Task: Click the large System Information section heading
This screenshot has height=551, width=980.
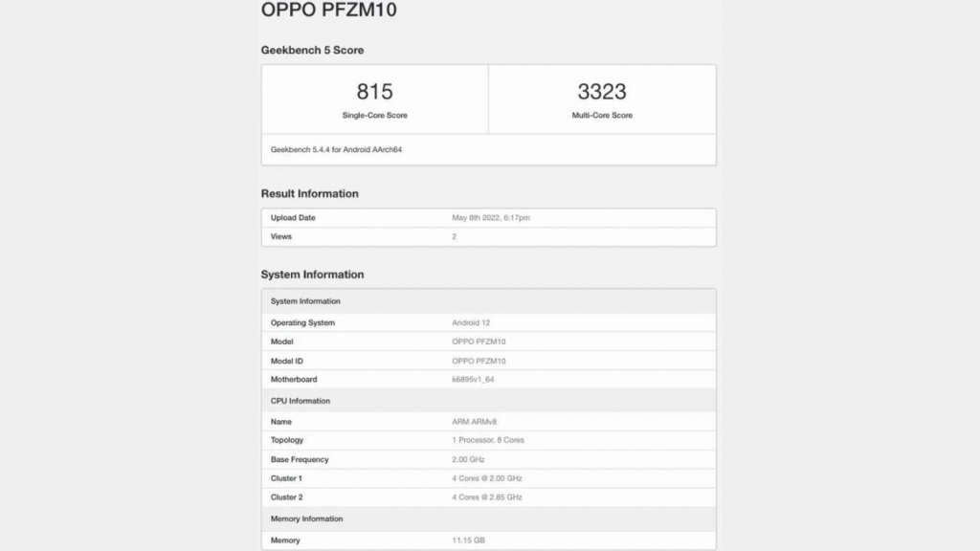Action: 313,275
